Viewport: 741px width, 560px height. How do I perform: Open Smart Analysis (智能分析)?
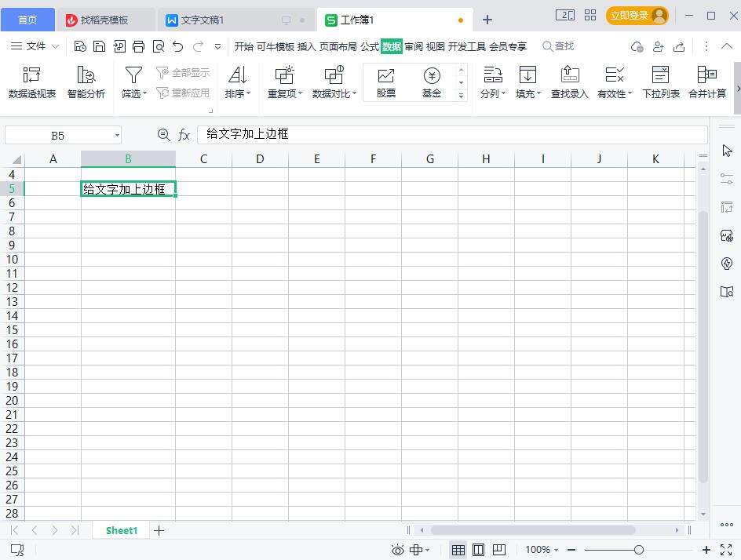(86, 82)
